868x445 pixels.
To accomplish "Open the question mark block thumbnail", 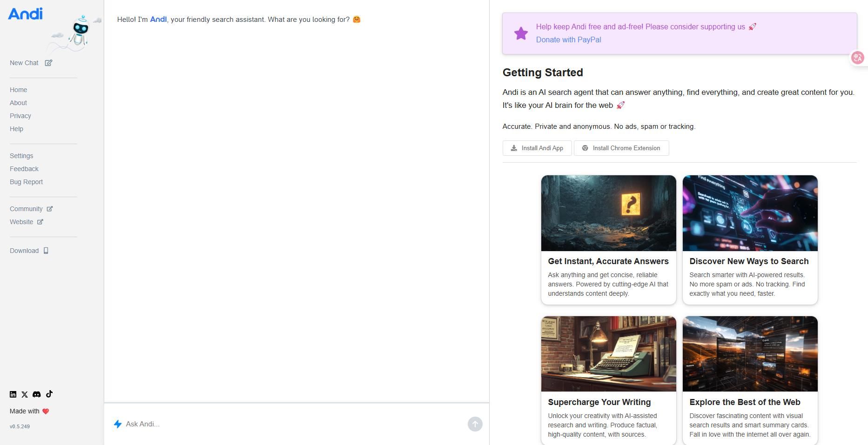I will point(609,213).
